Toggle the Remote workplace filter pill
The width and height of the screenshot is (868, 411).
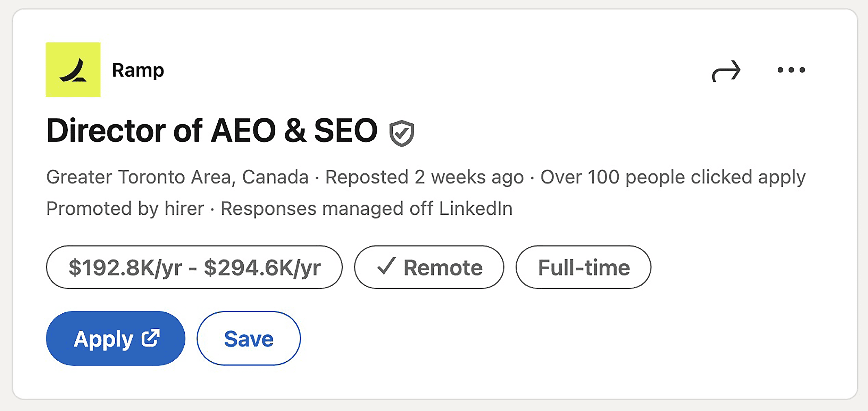click(429, 267)
